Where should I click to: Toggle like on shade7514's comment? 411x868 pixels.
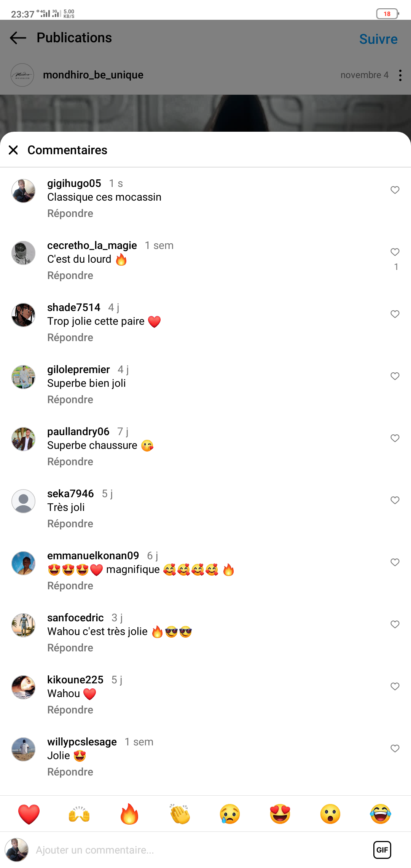[395, 314]
